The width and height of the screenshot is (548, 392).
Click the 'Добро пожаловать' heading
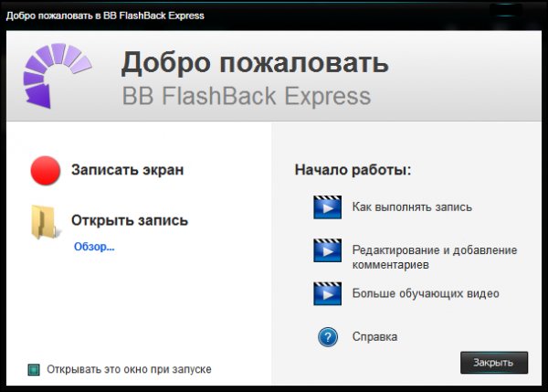click(x=255, y=63)
